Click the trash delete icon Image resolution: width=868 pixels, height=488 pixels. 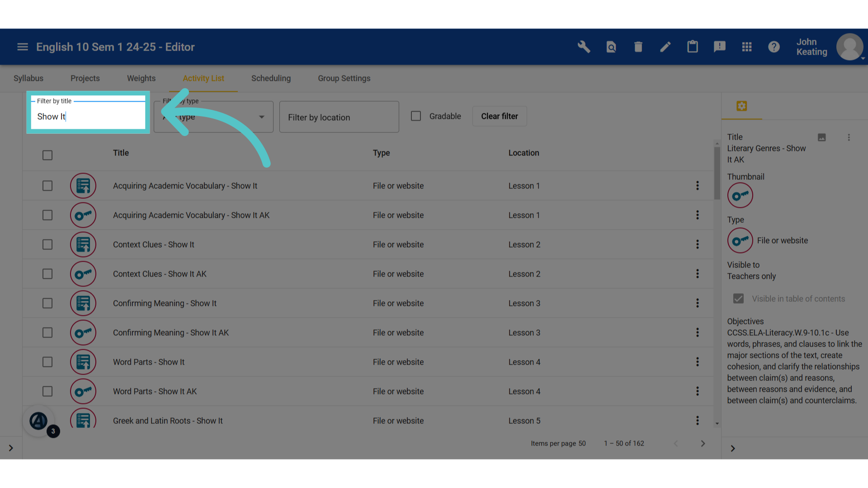[x=638, y=47]
